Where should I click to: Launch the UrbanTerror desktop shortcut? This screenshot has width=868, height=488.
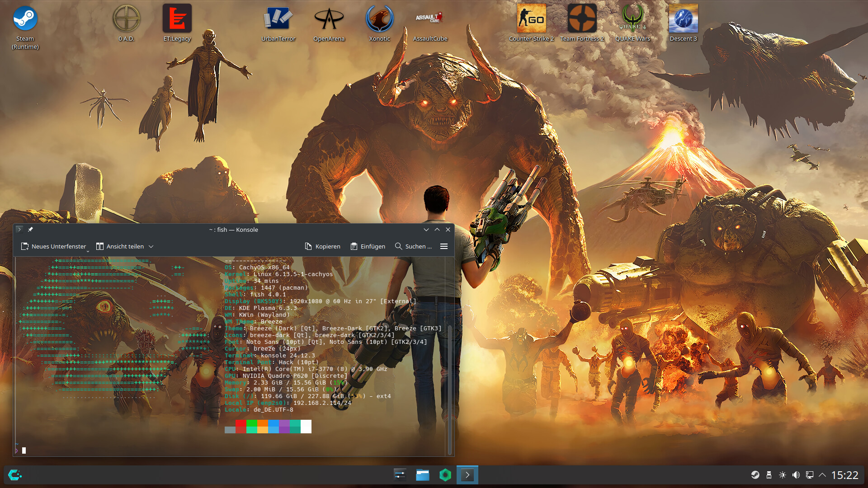278,19
